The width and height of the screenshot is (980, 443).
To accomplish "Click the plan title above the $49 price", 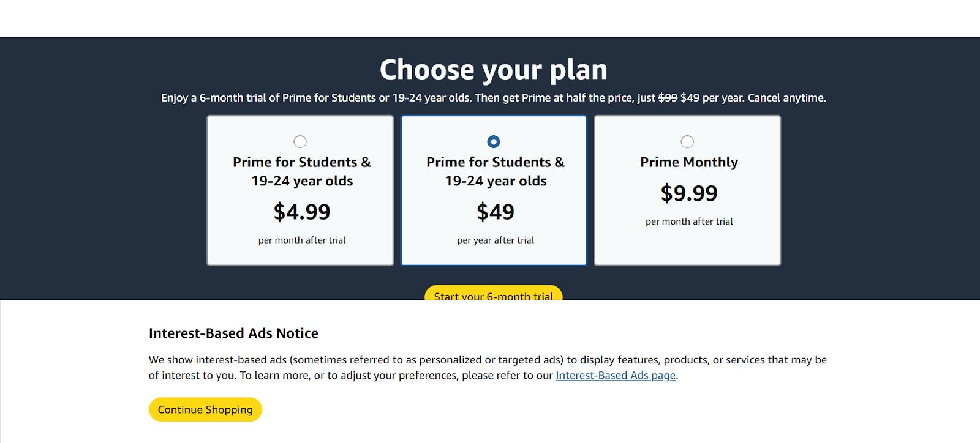I will (496, 171).
